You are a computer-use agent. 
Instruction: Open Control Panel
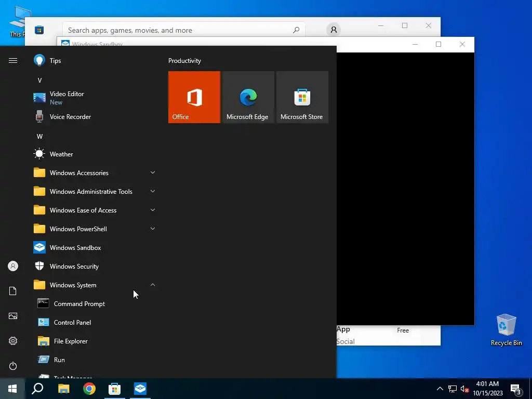(95, 322)
